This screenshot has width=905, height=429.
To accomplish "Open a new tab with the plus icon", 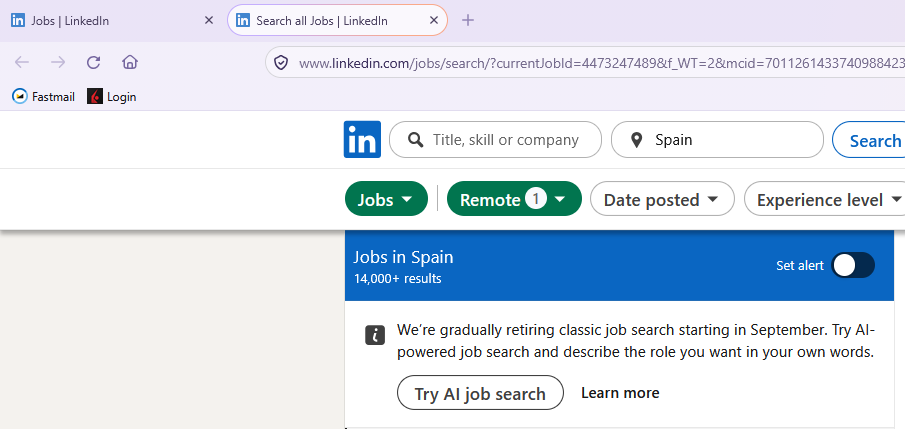I will point(468,20).
